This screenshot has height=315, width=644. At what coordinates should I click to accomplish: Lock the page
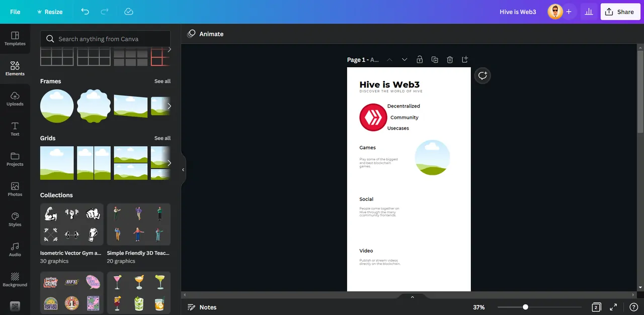(x=420, y=60)
